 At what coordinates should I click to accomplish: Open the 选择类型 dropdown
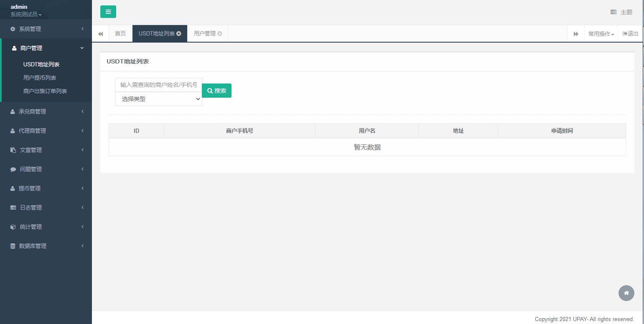click(158, 99)
